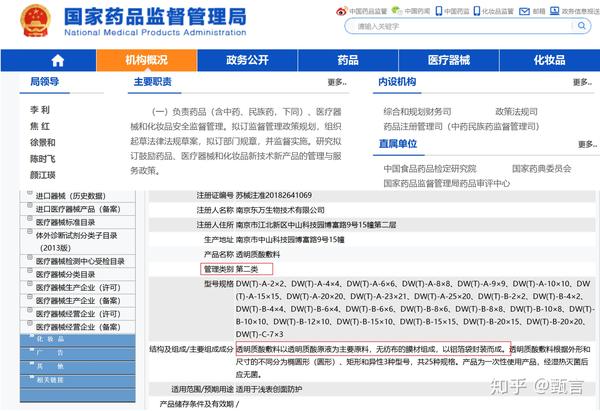
Task: Select 医疗器械经营企业(许可) in the sidebar
Action: point(78,314)
